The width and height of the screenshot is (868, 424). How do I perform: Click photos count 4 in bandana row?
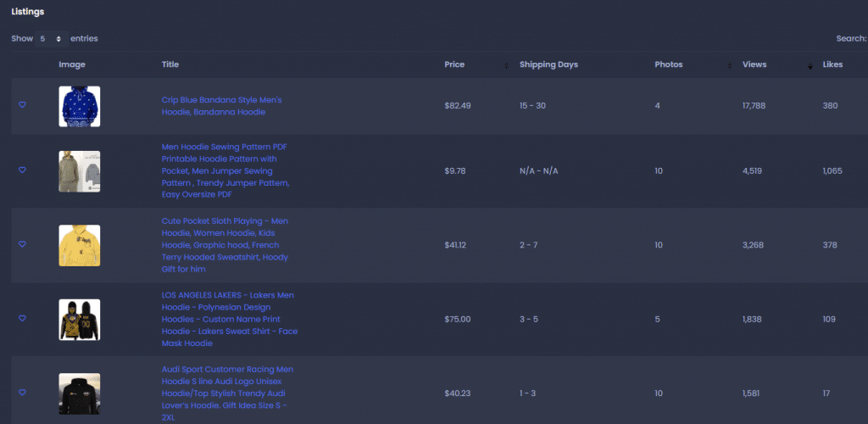657,106
